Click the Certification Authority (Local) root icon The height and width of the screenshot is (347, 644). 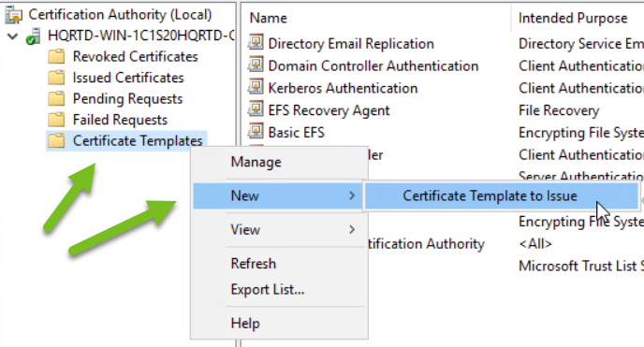13,14
